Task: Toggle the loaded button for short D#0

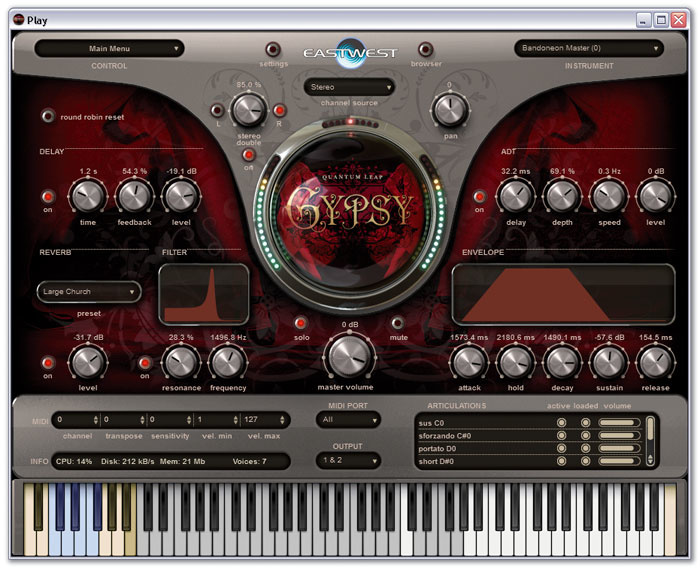Action: pos(585,461)
